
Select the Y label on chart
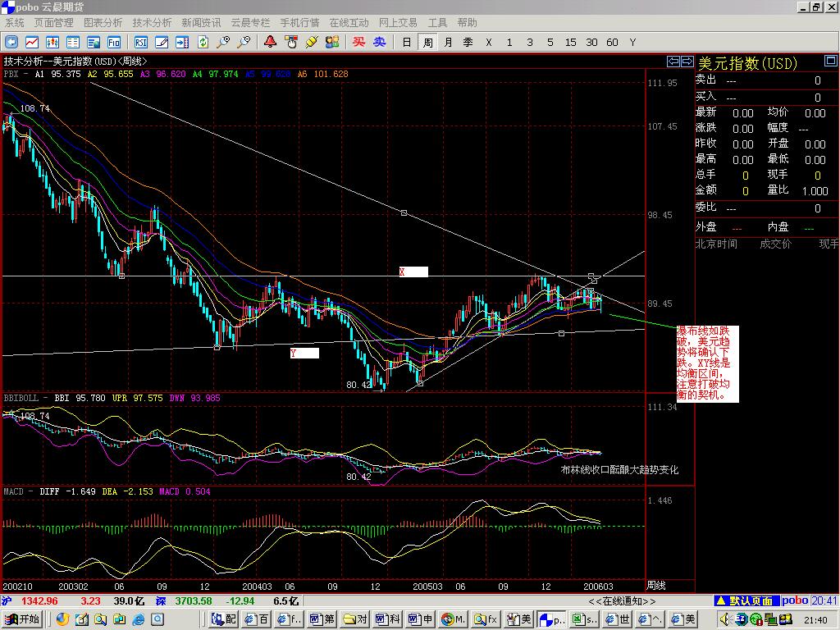pos(304,353)
